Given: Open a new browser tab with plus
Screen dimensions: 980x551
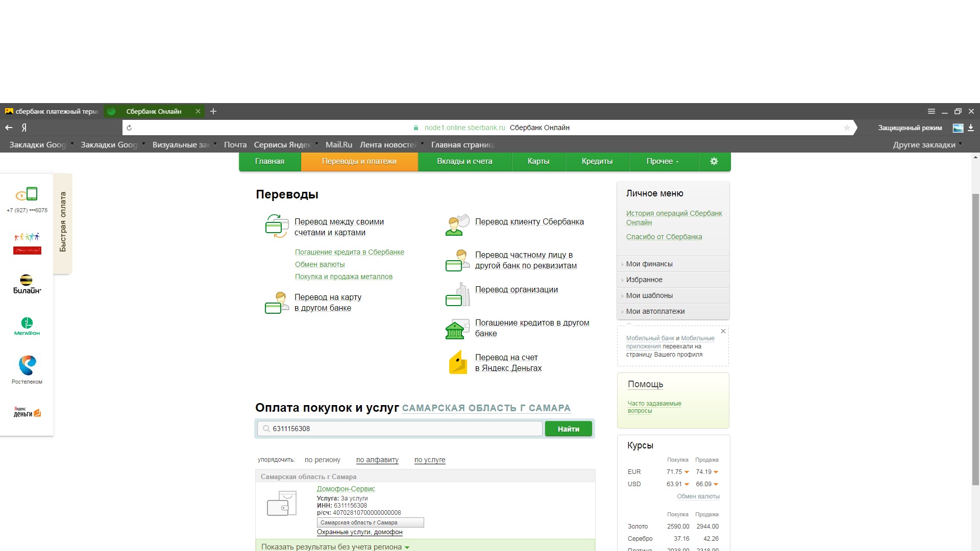Looking at the screenshot, I should (x=213, y=111).
